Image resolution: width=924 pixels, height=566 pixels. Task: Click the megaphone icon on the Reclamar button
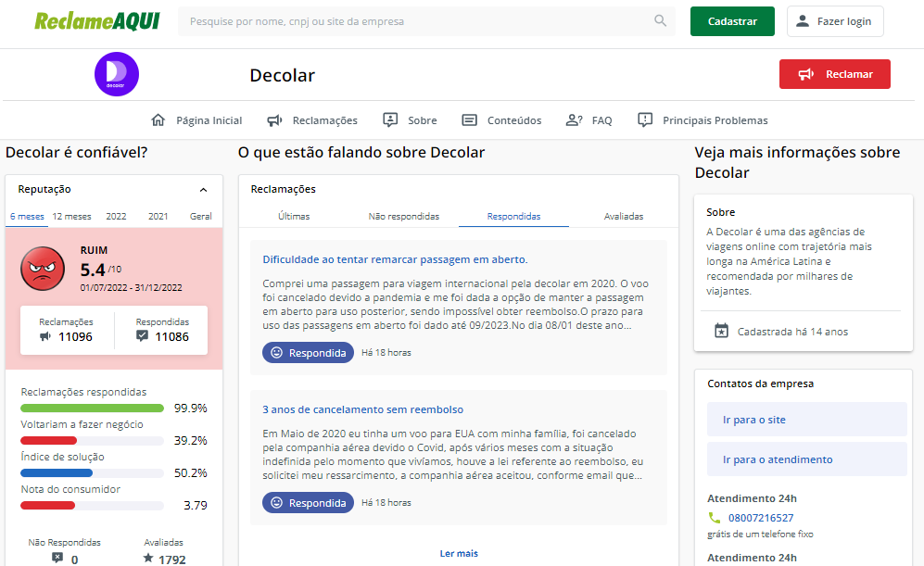coord(806,74)
